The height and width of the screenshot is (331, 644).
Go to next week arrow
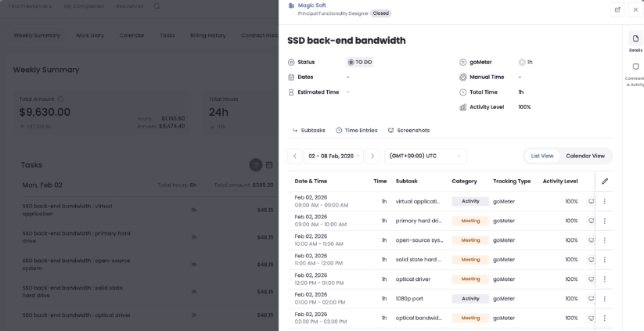point(372,156)
